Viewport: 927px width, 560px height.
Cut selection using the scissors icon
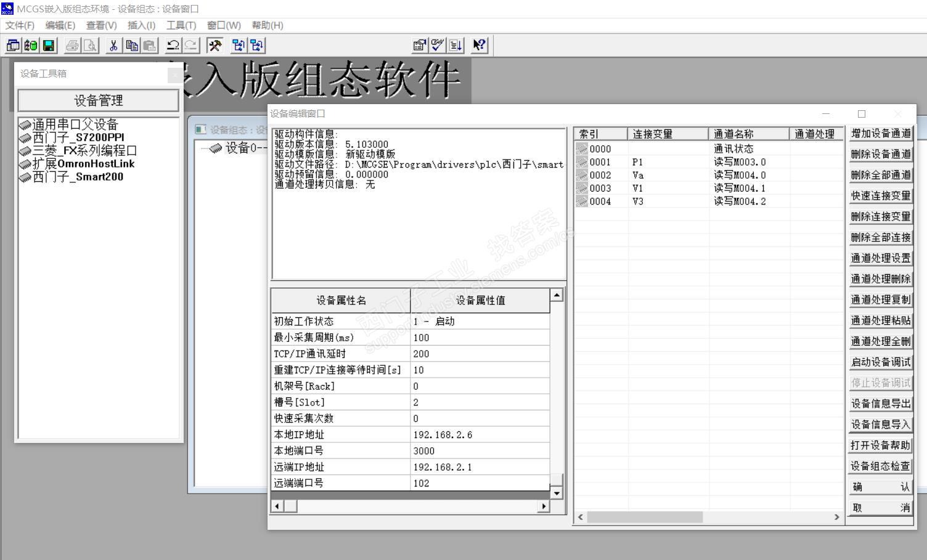(x=113, y=45)
